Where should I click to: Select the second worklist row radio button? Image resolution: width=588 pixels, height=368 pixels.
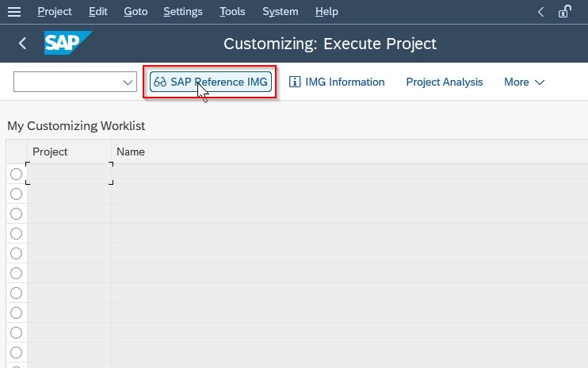[16, 194]
